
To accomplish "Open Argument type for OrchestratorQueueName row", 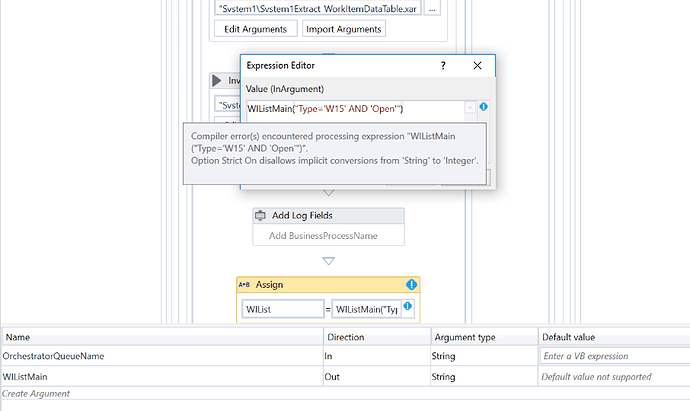I will 484,356.
